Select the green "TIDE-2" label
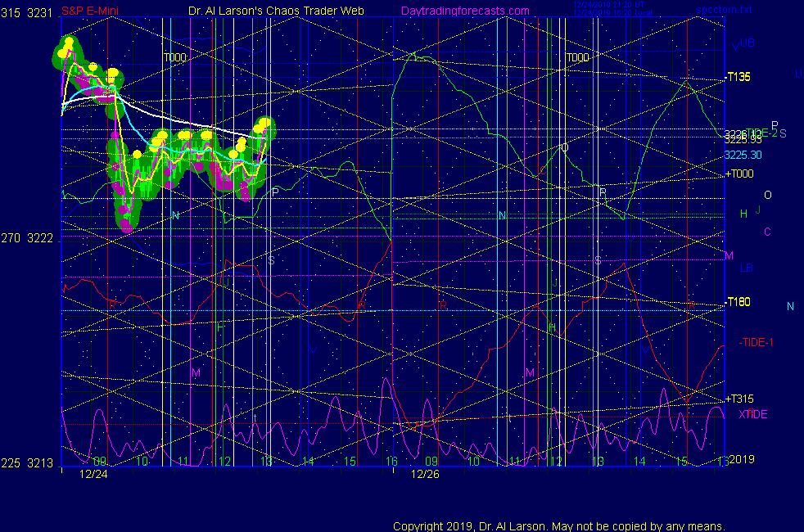The width and height of the screenshot is (804, 532). click(761, 133)
